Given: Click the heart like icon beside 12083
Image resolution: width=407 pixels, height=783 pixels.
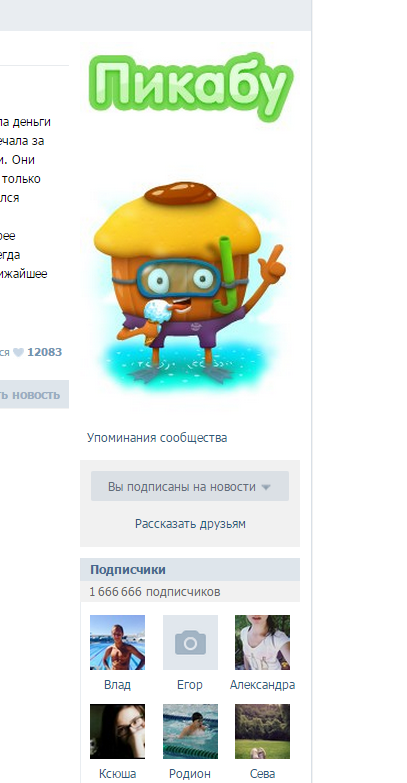Looking at the screenshot, I should 18,353.
